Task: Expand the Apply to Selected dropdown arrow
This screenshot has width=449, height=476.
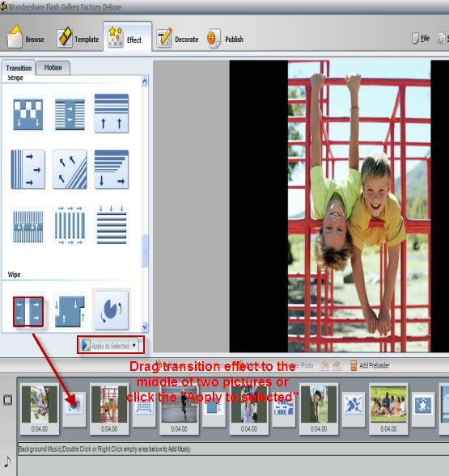Action: [133, 345]
